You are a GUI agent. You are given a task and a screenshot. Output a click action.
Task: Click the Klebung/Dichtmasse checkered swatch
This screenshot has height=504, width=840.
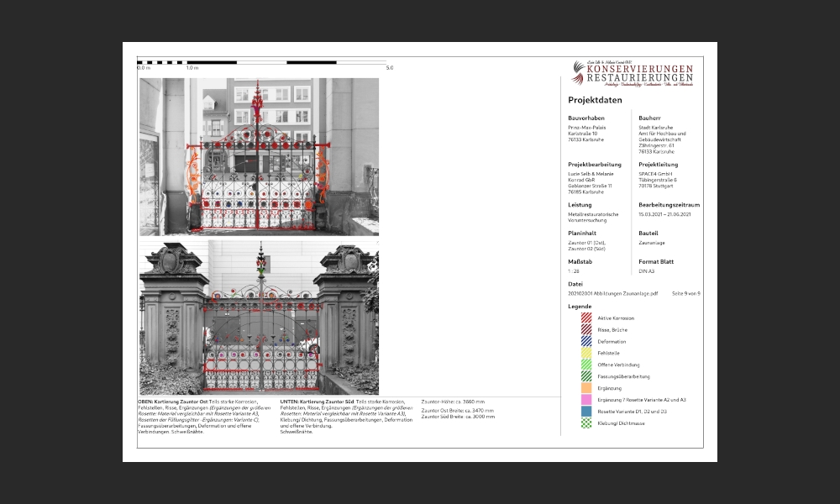pos(585,423)
